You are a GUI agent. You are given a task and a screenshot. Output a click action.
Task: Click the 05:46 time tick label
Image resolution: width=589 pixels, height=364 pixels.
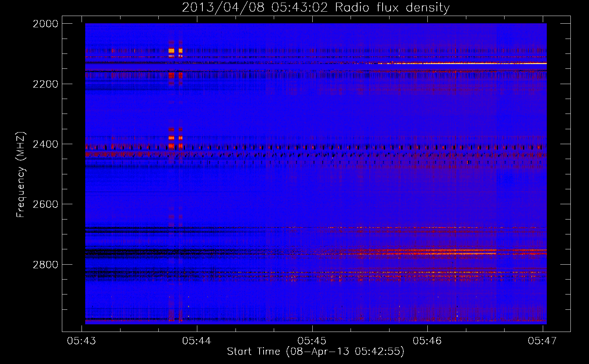coord(427,341)
